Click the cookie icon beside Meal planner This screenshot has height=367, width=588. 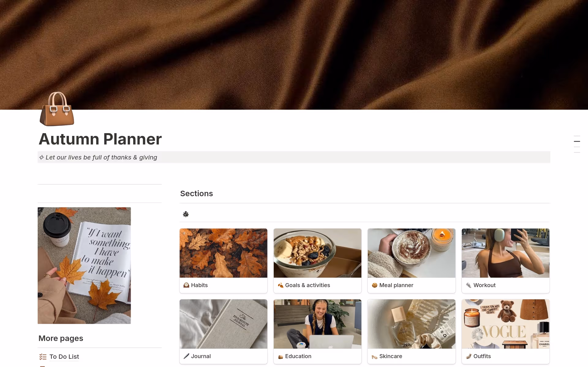[x=375, y=285]
